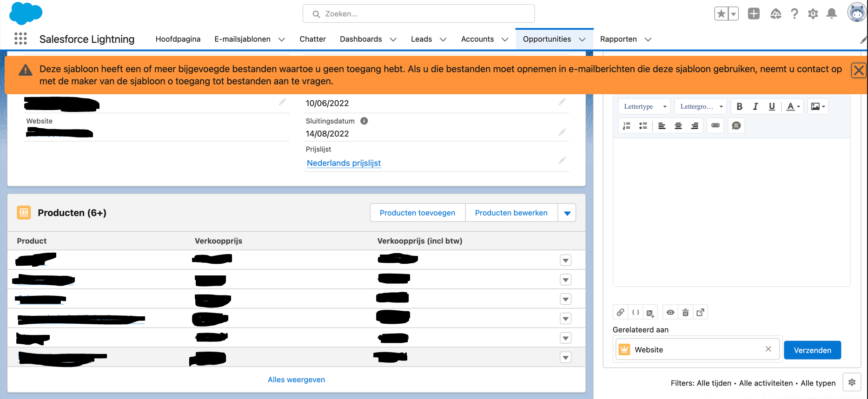Insert a bulleted list
The image size is (868, 399).
pos(643,125)
